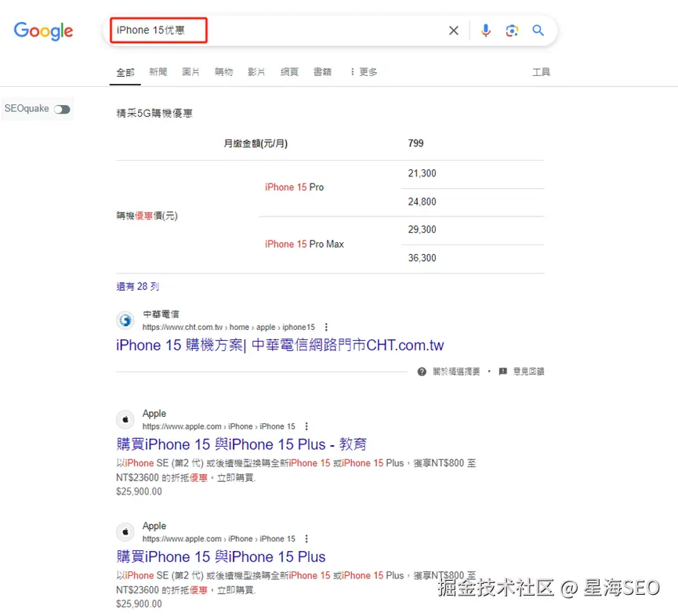Expand 還有 28 列 table rows
678x616 pixels.
pos(137,286)
